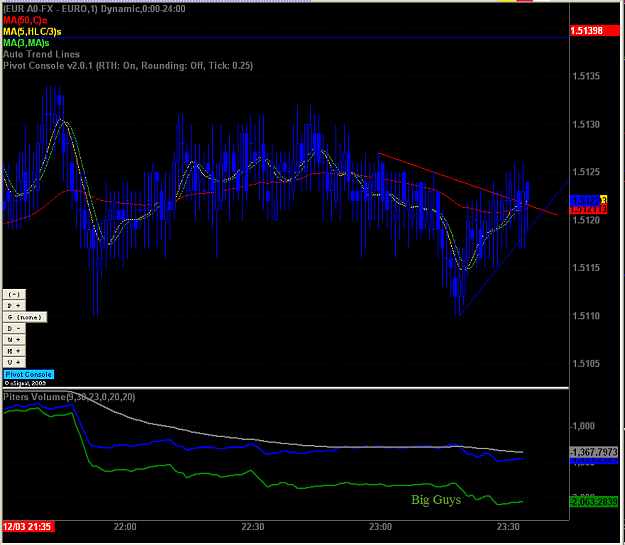This screenshot has width=625, height=545.
Task: Click the Pivot Console 'P +' button
Action: [x=14, y=305]
